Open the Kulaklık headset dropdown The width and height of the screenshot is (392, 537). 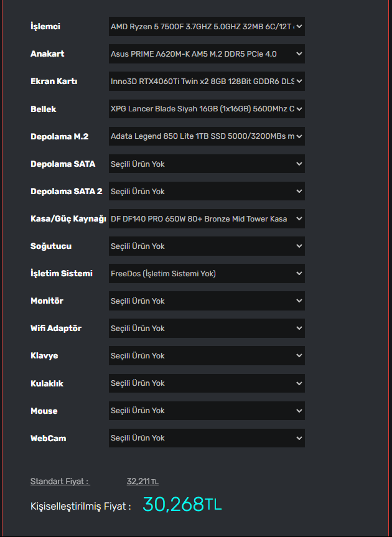click(x=207, y=383)
